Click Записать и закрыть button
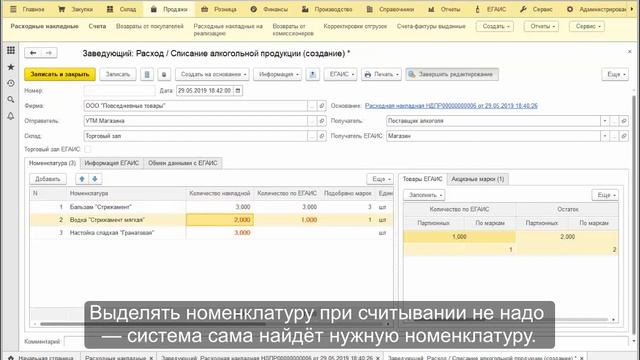The image size is (640, 360). (60, 74)
